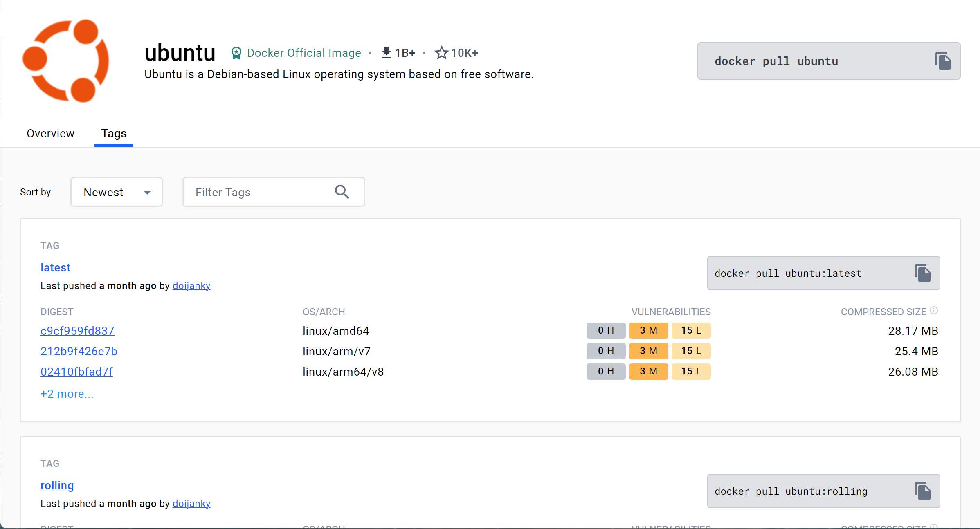The width and height of the screenshot is (980, 529).
Task: Click the Docker Official Image label
Action: 304,53
